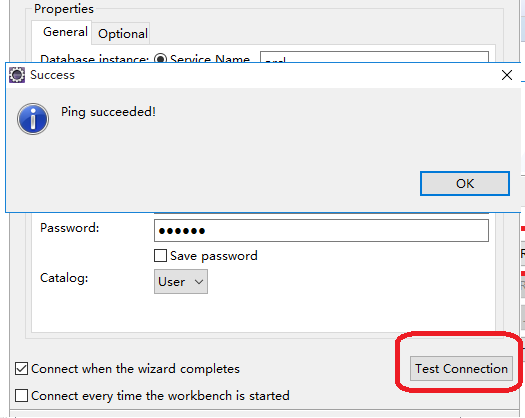Click the Password: label

(70, 228)
